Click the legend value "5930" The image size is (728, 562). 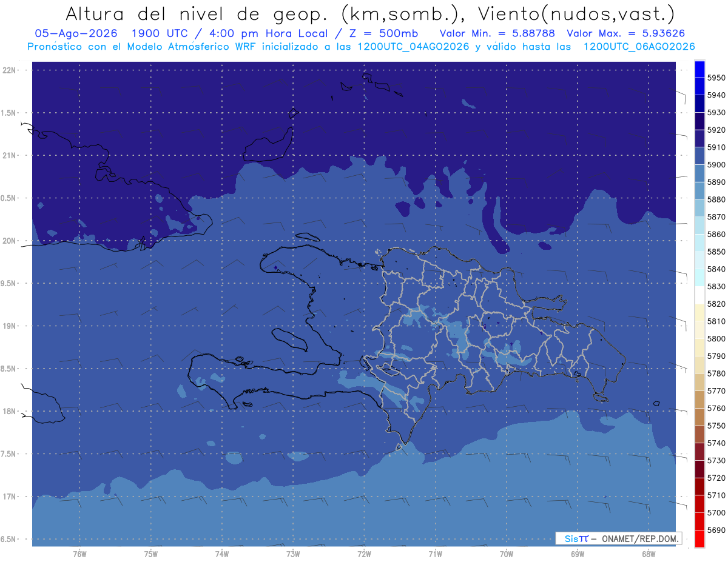coord(716,113)
